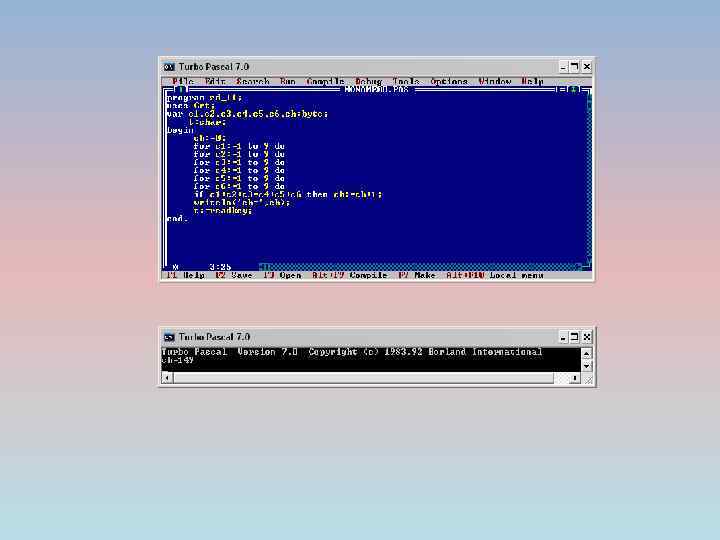Close the Turbo Pascal editor window
720x540 pixels.
(x=587, y=67)
